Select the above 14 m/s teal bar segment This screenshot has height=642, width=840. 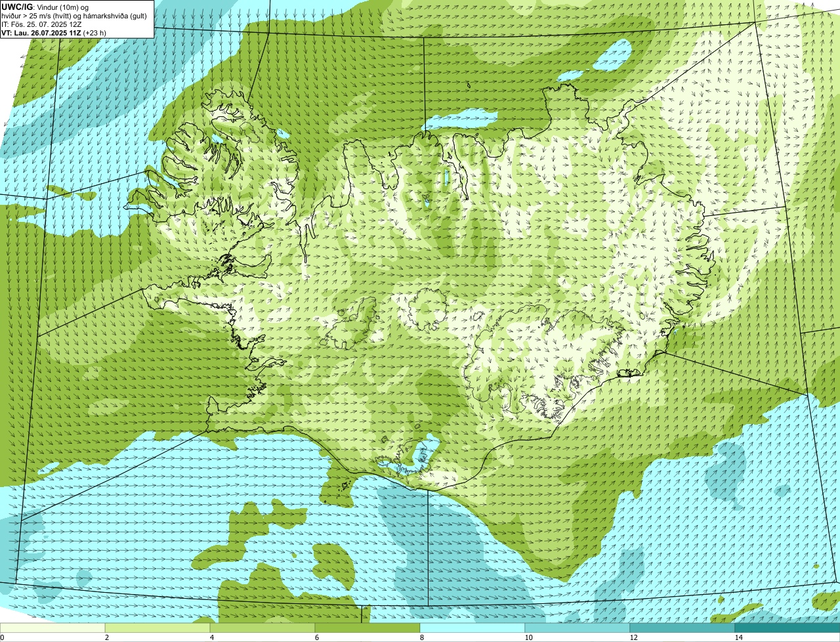(787, 628)
